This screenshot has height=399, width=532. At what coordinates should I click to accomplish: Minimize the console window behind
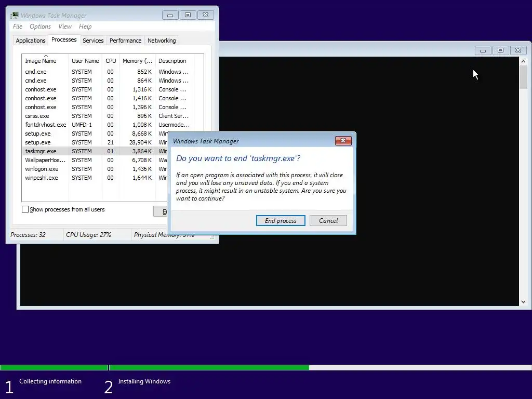(483, 50)
